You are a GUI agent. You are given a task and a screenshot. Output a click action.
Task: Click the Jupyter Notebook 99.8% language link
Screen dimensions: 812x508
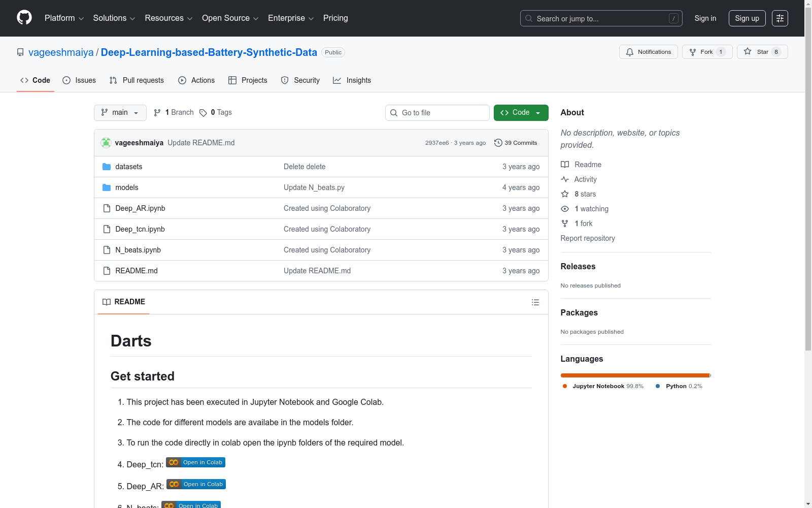pos(603,386)
